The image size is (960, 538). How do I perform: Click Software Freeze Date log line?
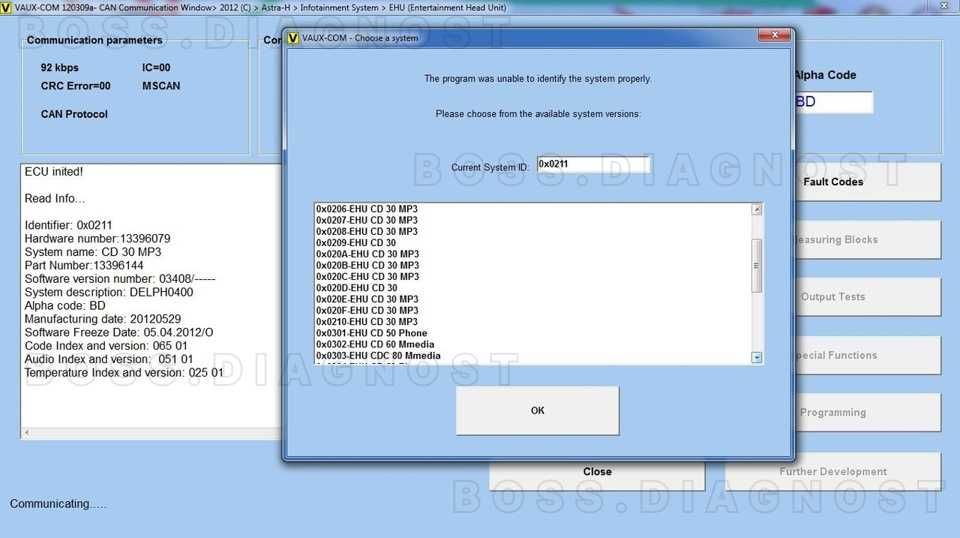(119, 332)
